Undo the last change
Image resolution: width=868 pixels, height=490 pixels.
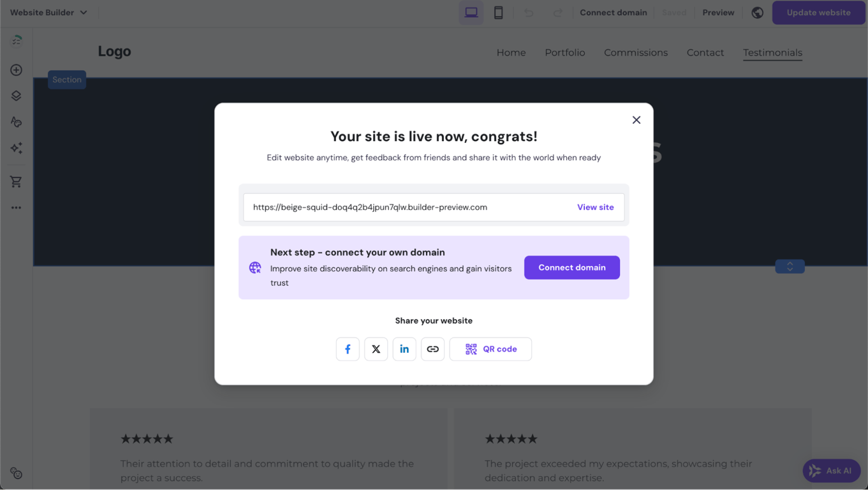pyautogui.click(x=529, y=12)
